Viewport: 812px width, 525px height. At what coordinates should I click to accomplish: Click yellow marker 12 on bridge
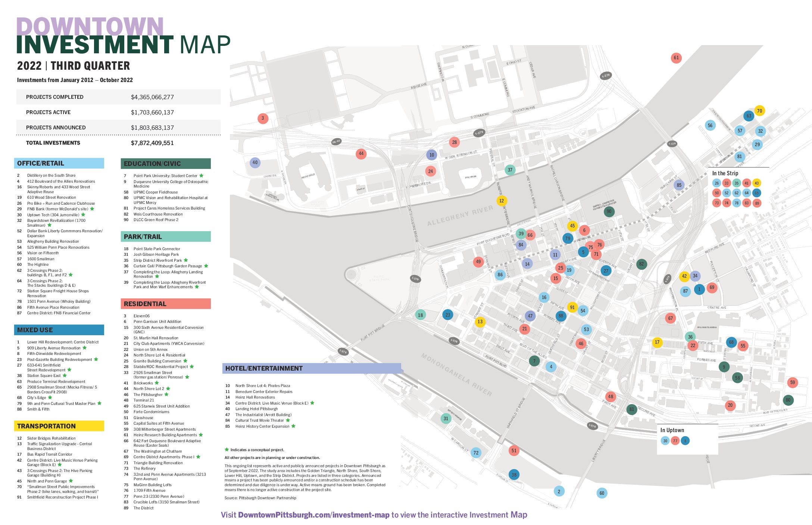(501, 201)
